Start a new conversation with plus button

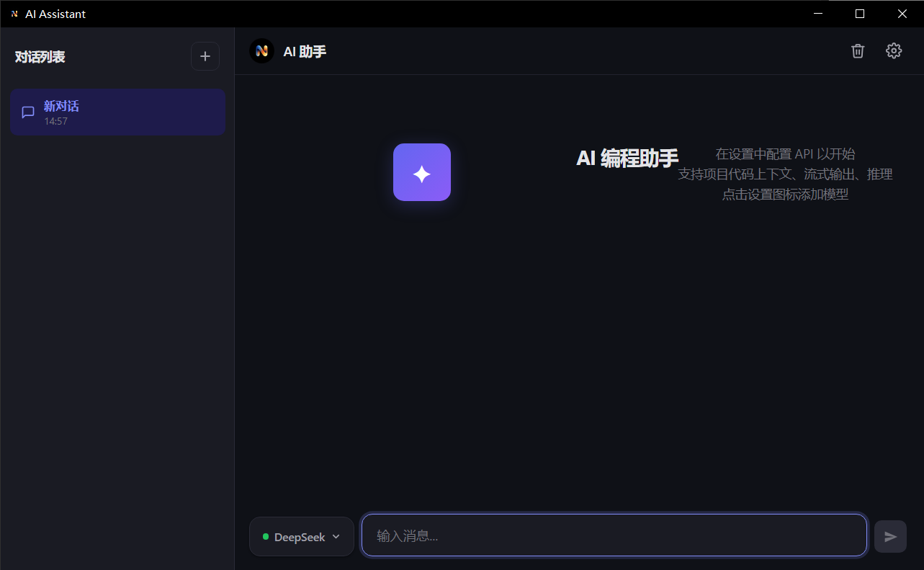coord(205,56)
